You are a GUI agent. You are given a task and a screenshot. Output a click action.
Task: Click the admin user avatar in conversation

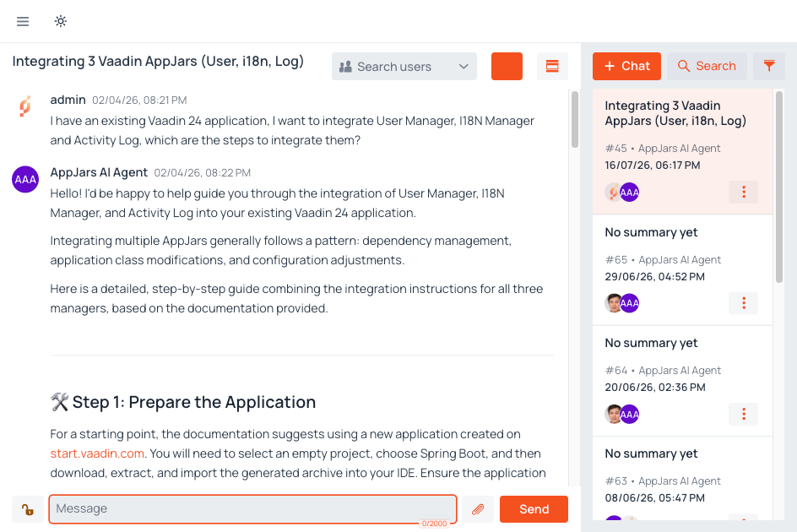pyautogui.click(x=25, y=106)
